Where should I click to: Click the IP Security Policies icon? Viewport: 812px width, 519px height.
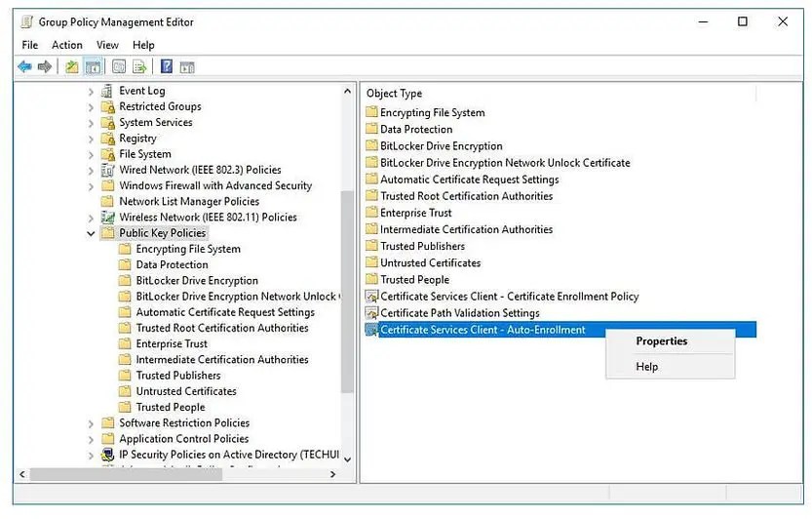107,455
